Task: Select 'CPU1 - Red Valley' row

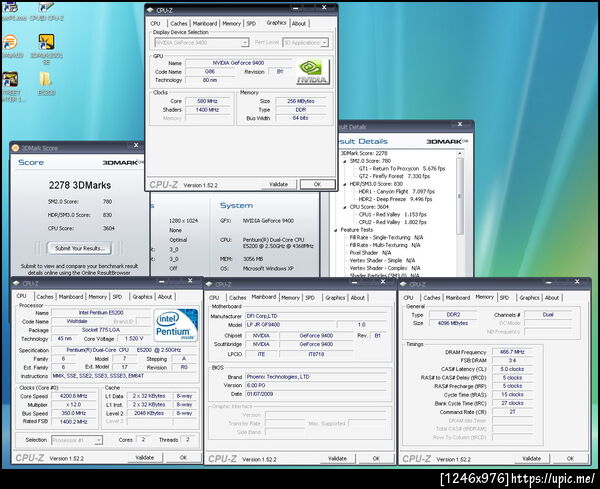Action: point(392,215)
